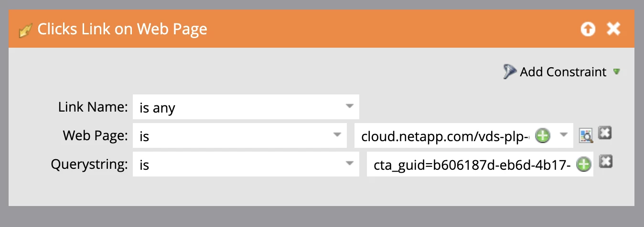644x227 pixels.
Task: Click the Add Constraint text
Action: click(563, 72)
